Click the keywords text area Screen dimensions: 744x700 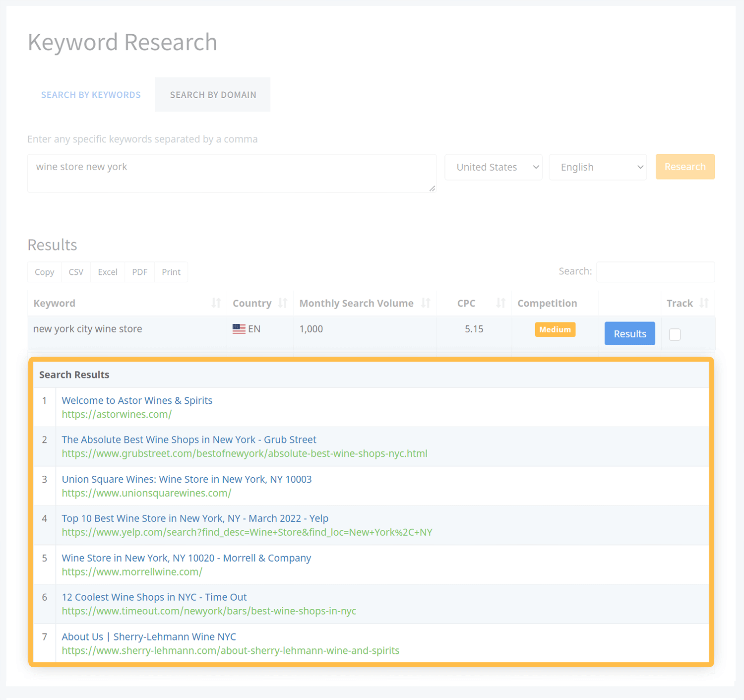[x=231, y=173]
